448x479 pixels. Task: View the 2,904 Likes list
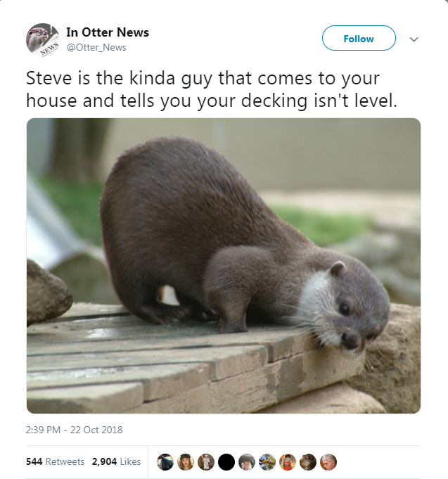point(116,461)
